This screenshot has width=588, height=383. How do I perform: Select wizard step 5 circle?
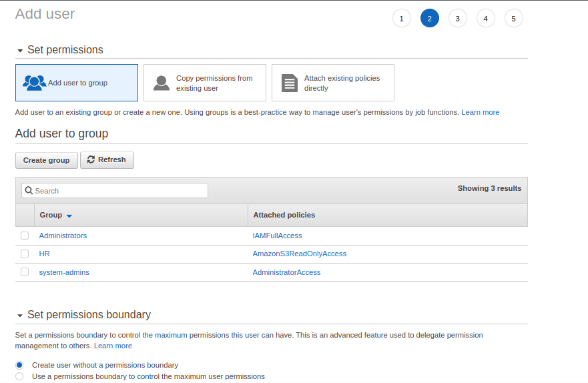(513, 19)
